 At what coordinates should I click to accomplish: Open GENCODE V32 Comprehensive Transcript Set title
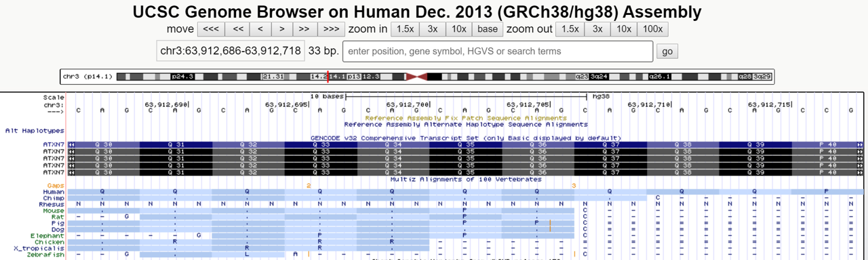click(466, 138)
